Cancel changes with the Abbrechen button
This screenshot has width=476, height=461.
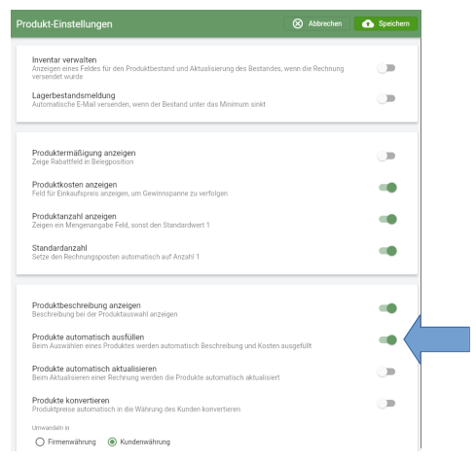point(316,23)
